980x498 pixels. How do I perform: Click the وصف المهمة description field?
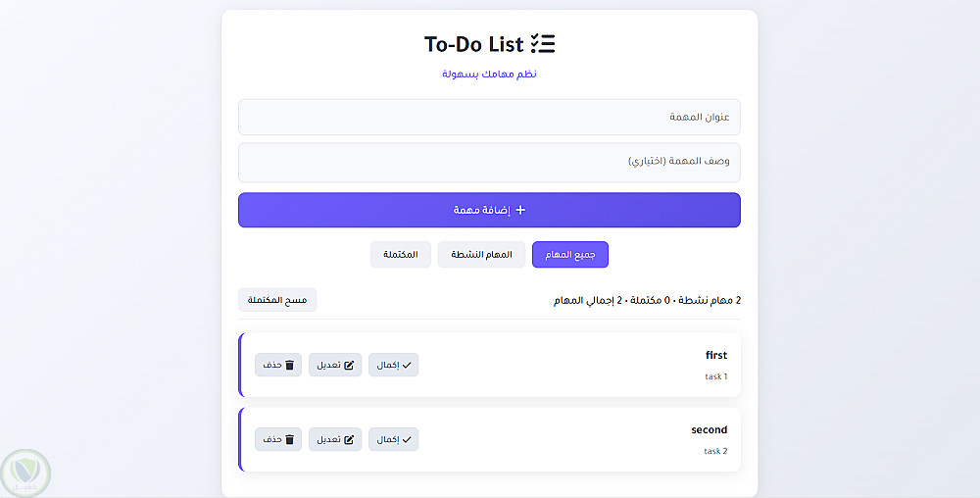click(489, 162)
